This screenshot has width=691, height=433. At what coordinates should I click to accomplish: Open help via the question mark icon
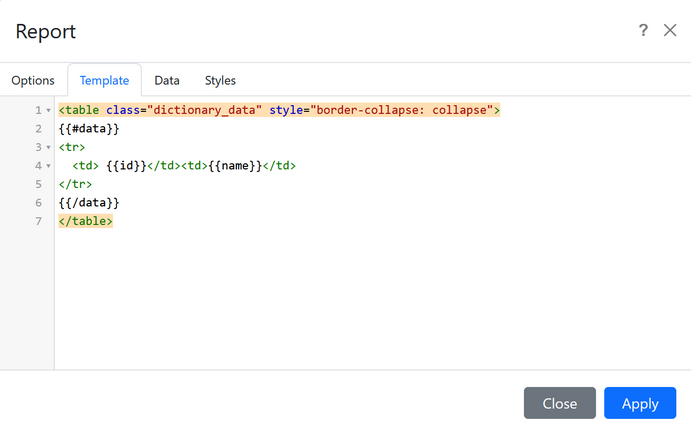pos(644,31)
